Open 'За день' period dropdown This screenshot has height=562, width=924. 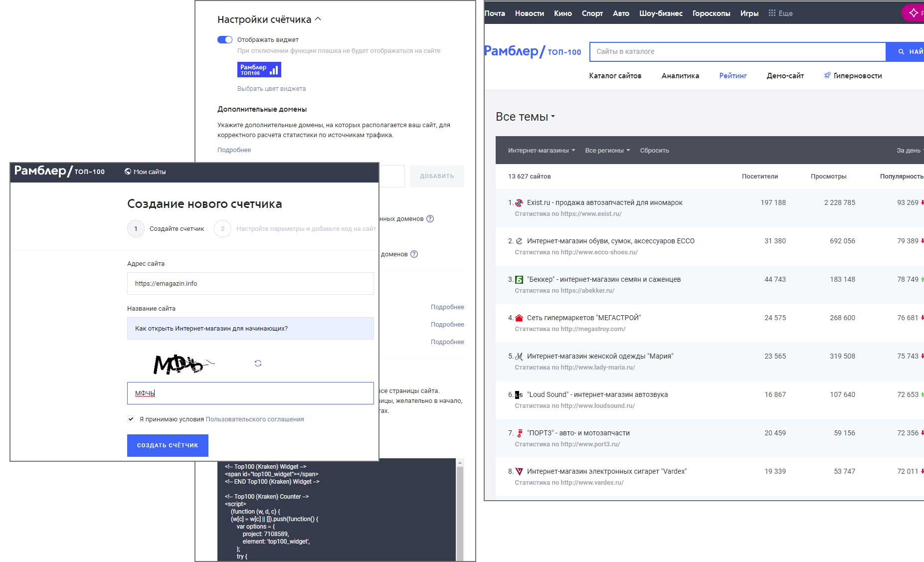[x=910, y=150]
